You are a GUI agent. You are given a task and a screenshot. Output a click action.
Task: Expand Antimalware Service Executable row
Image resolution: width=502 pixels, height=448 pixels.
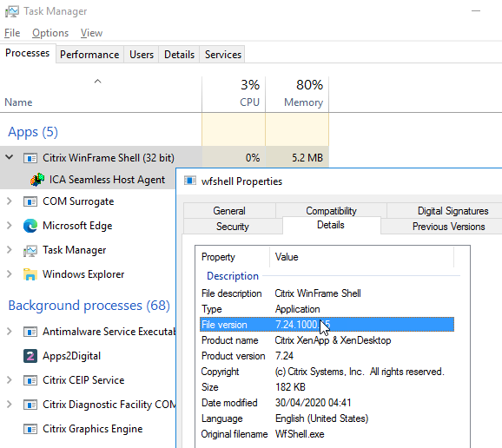[10, 332]
